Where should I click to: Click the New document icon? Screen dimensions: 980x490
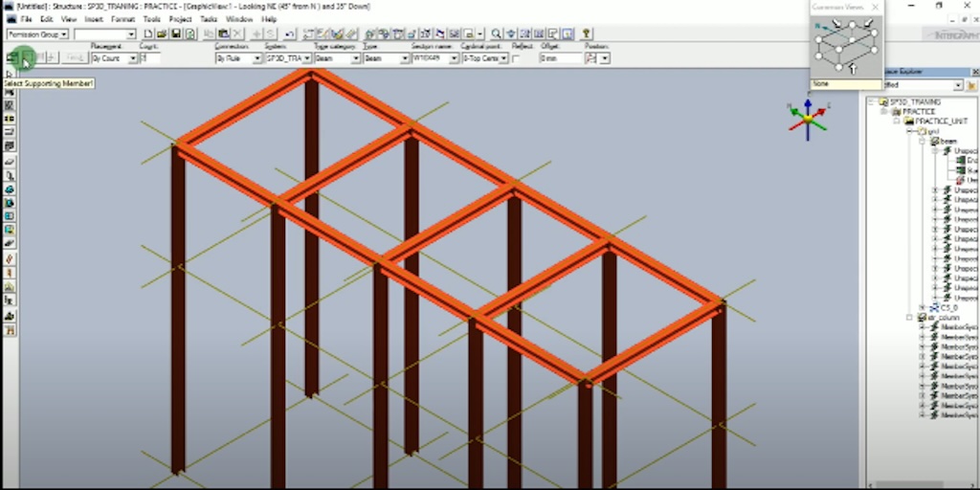(148, 33)
